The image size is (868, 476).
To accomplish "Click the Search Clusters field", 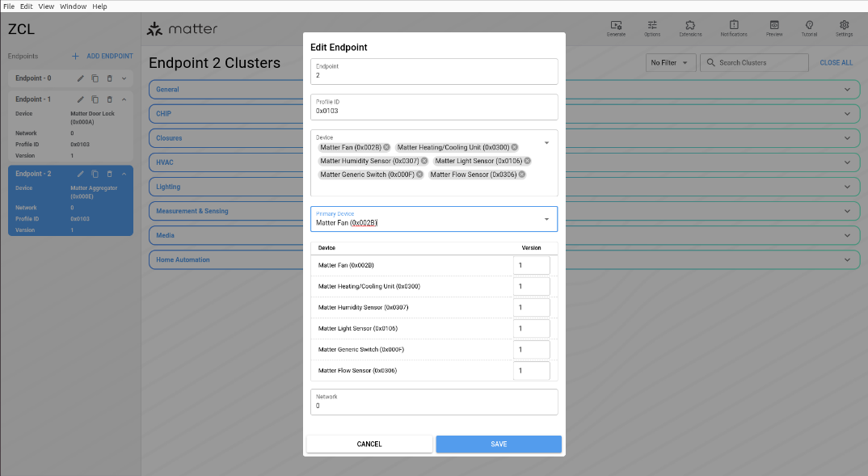I will click(x=753, y=62).
